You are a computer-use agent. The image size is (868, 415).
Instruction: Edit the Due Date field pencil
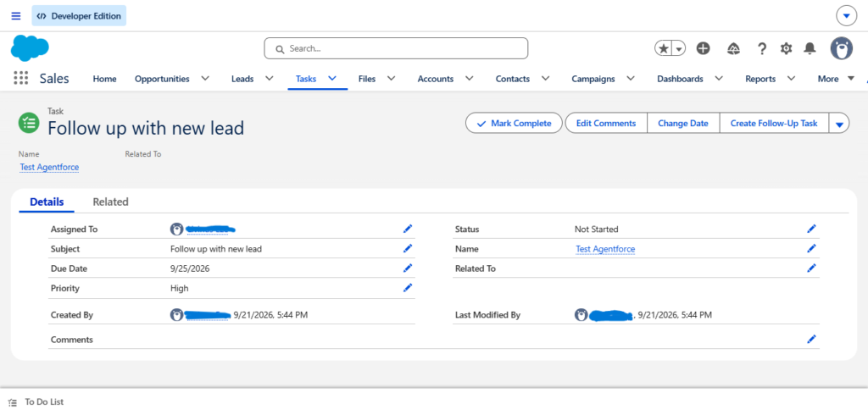click(x=408, y=268)
